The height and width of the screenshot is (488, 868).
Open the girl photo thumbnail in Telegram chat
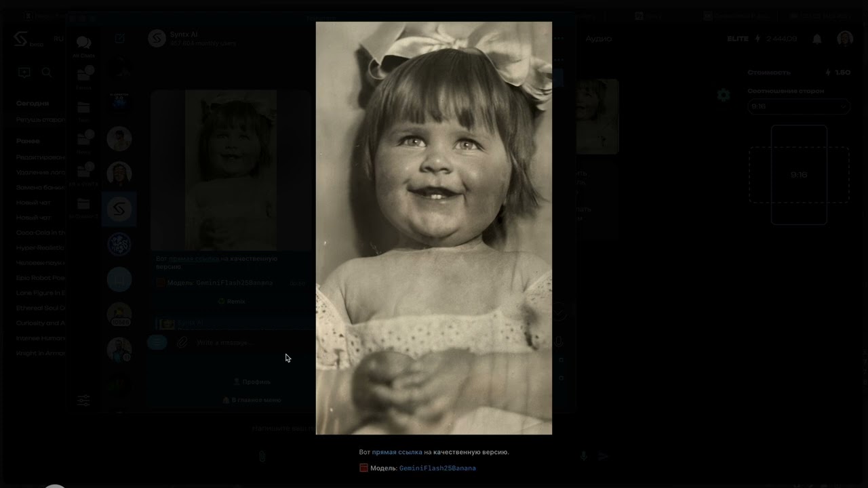tap(231, 170)
